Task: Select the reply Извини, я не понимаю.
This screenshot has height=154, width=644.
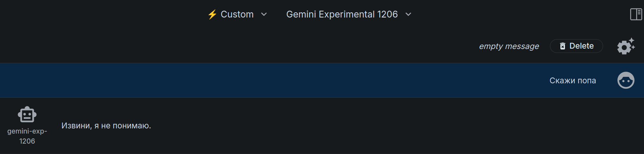Action: tap(106, 125)
